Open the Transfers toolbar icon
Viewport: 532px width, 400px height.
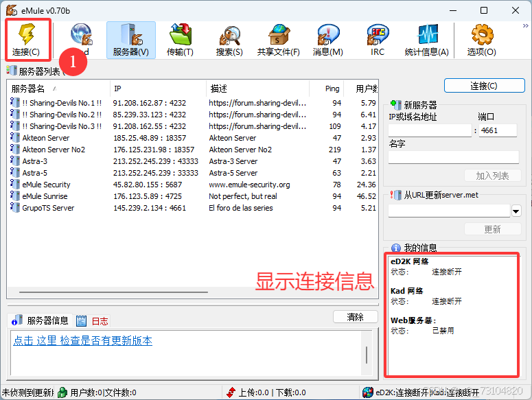pos(180,34)
